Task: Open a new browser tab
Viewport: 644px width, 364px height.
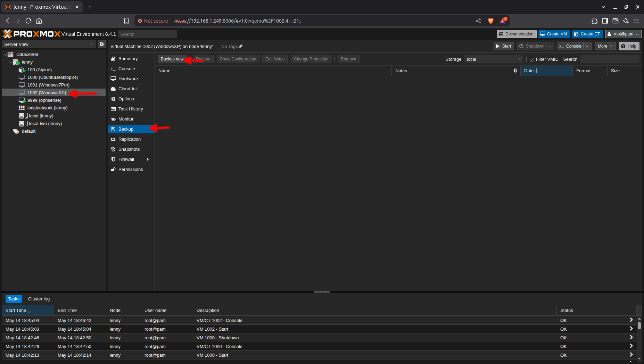Action: click(90, 7)
